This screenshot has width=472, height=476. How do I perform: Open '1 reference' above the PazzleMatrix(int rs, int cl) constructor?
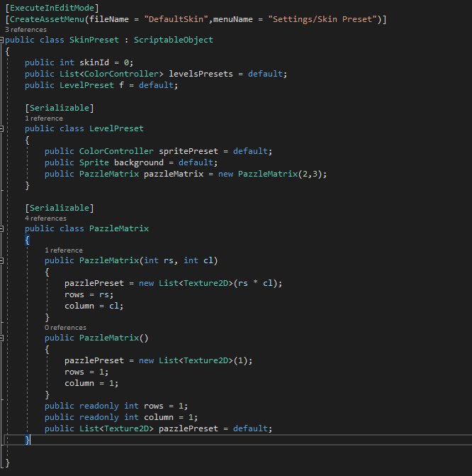click(x=64, y=250)
